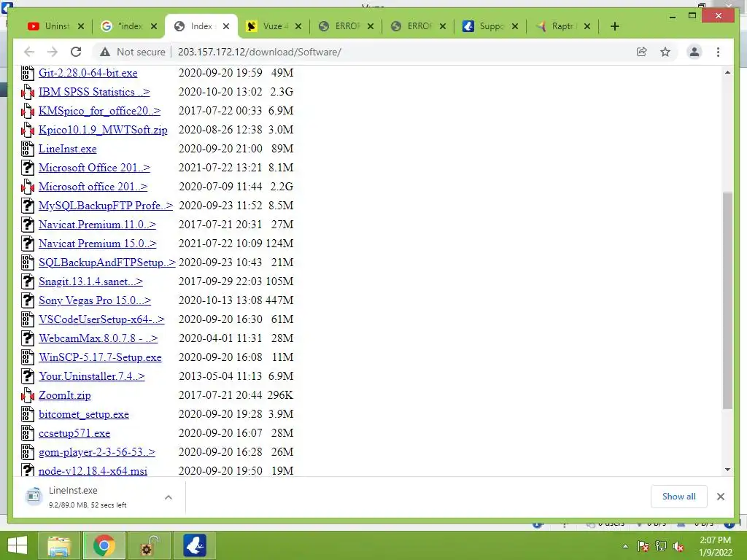Open node-v12.18.4-x64.msi link
The width and height of the screenshot is (747, 560).
coord(93,471)
